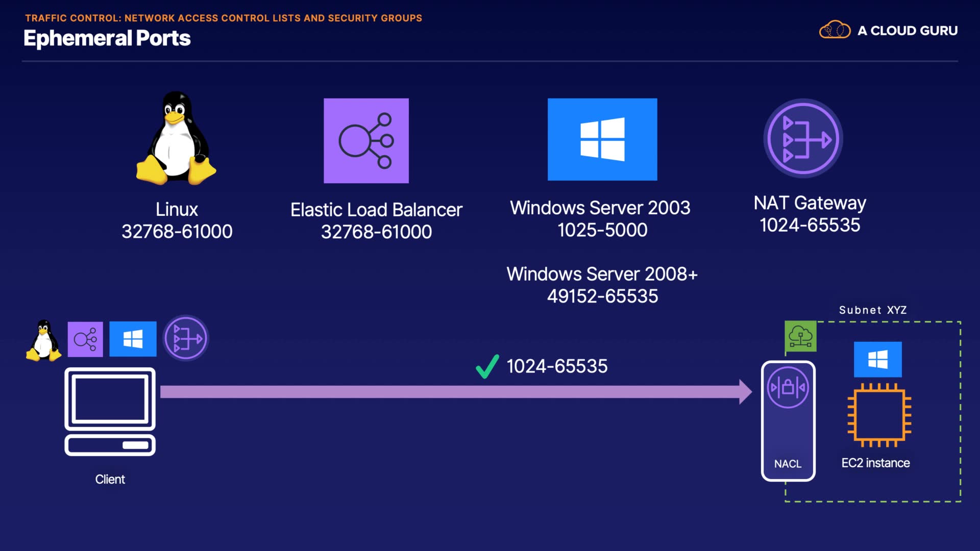The image size is (980, 551).
Task: Click the Windows icon above EC2 instance
Action: (x=877, y=360)
